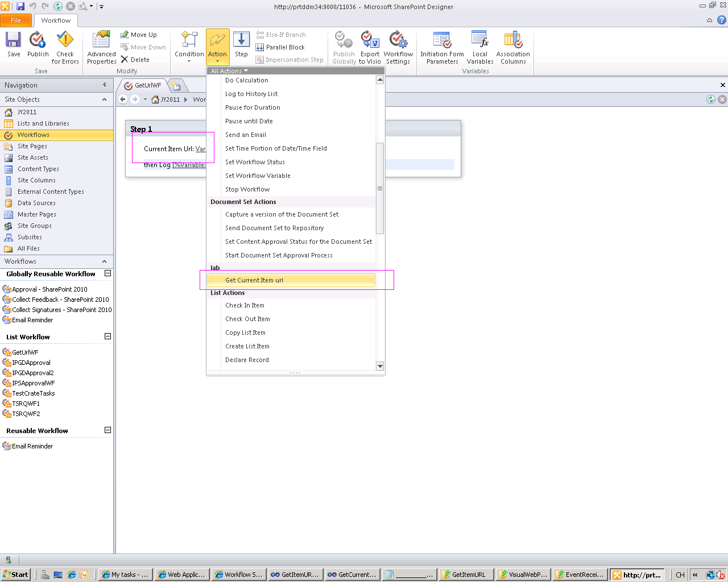Image resolution: width=728 pixels, height=582 pixels.
Task: Select the GetUrlWF document tab
Action: (x=143, y=85)
